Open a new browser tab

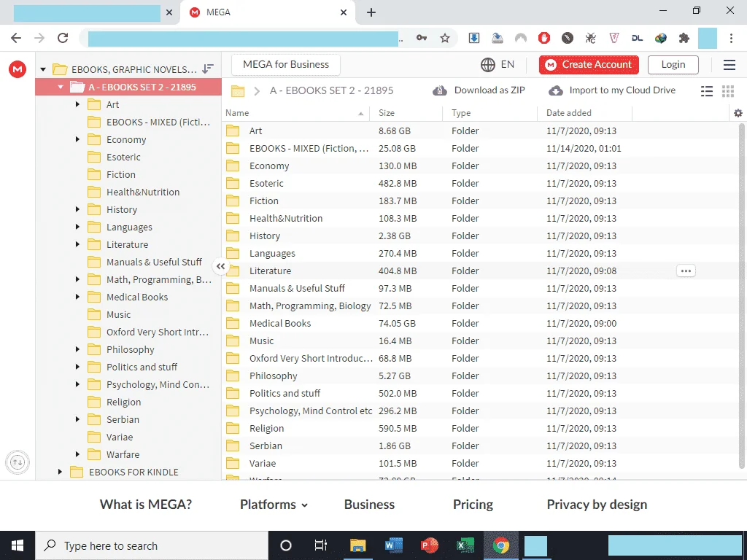371,12
